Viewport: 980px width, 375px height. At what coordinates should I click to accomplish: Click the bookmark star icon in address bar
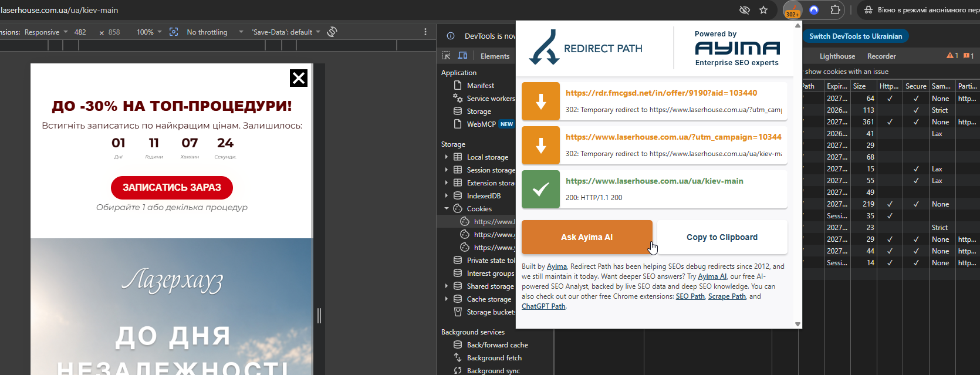(x=763, y=10)
